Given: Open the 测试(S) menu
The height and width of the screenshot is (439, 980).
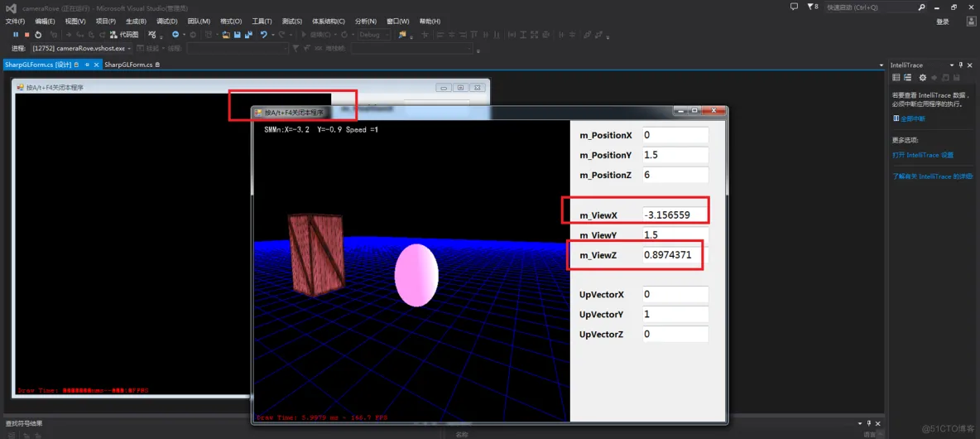Looking at the screenshot, I should (292, 22).
